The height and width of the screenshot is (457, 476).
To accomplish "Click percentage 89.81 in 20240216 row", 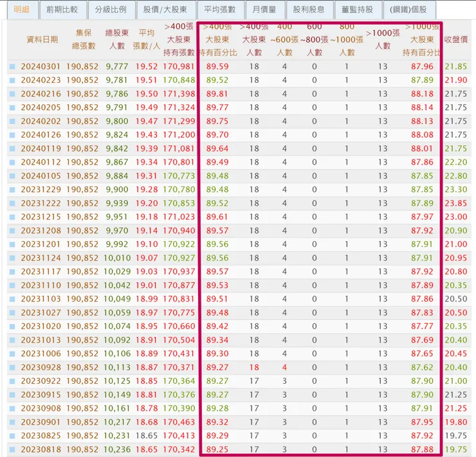I will pos(217,94).
